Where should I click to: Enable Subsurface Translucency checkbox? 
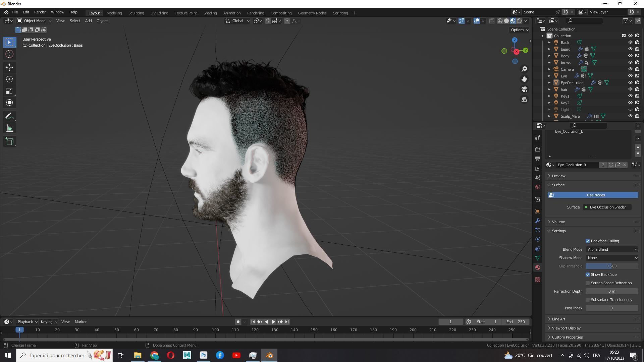pos(588,300)
